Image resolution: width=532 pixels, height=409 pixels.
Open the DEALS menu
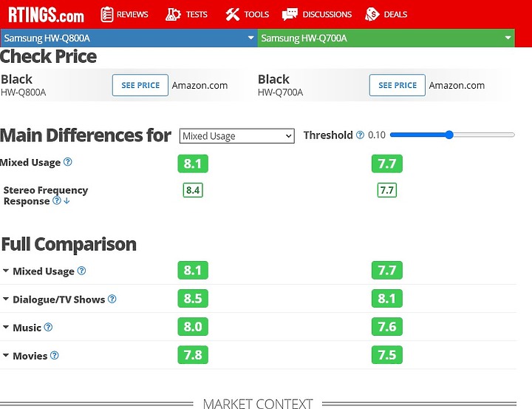(x=395, y=15)
